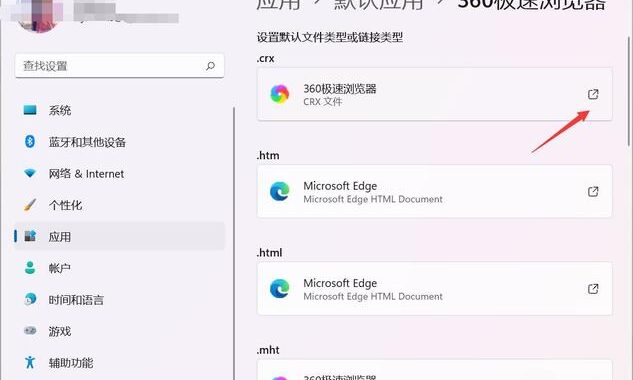Click the Edge logo under .htm
The width and height of the screenshot is (633, 380).
point(280,191)
